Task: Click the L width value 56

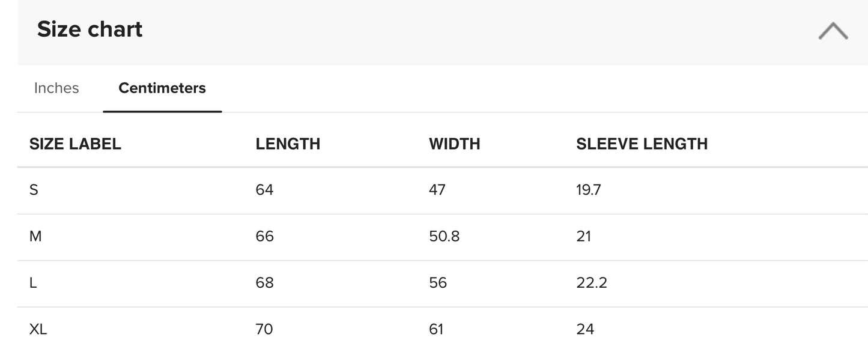Action: 438,283
